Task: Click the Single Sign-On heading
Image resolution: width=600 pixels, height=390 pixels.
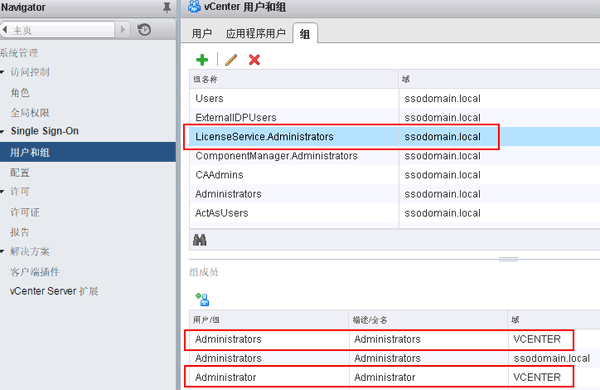Action: (45, 131)
